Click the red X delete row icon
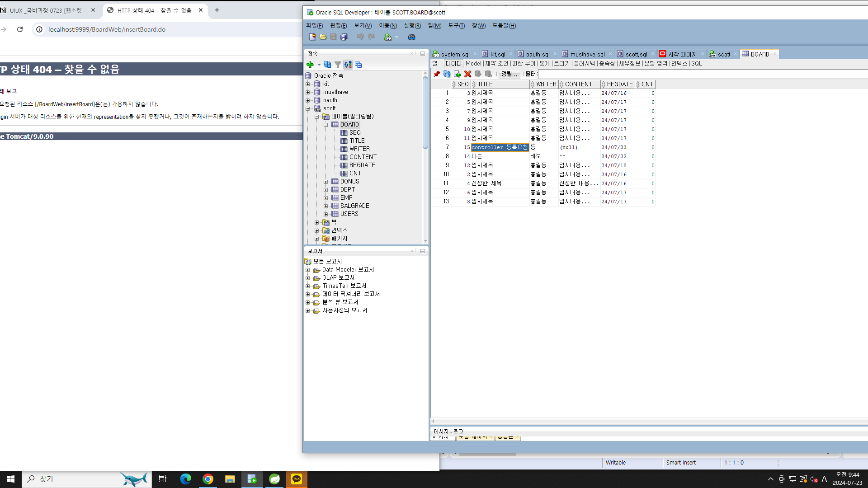868x488 pixels. click(467, 74)
